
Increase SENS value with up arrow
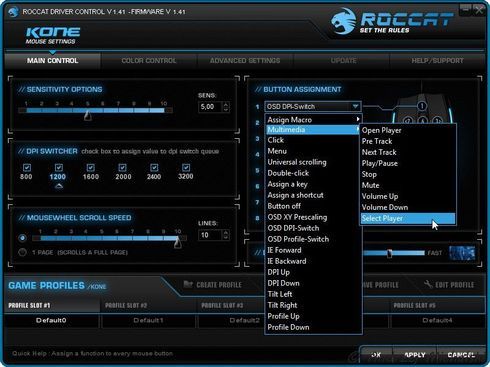pos(226,104)
